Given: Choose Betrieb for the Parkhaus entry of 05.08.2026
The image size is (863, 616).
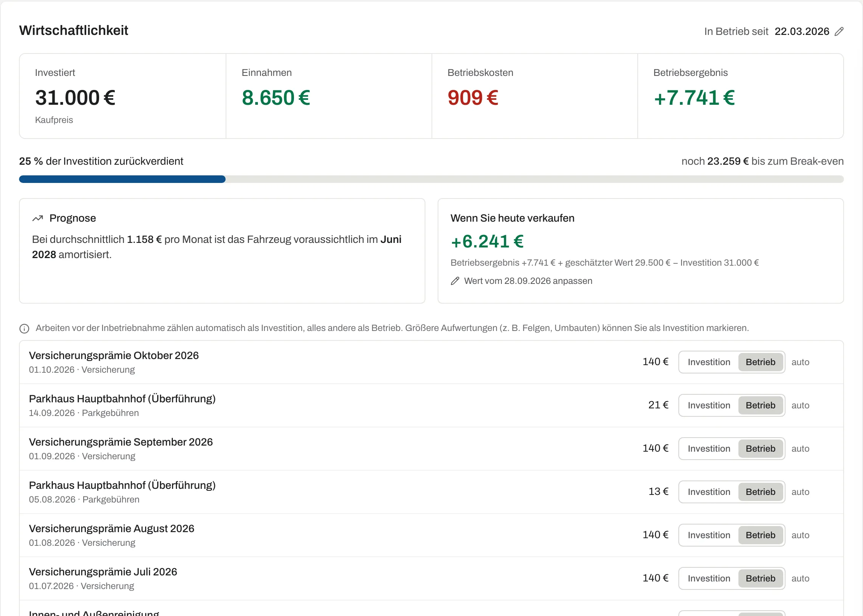Looking at the screenshot, I should tap(760, 492).
